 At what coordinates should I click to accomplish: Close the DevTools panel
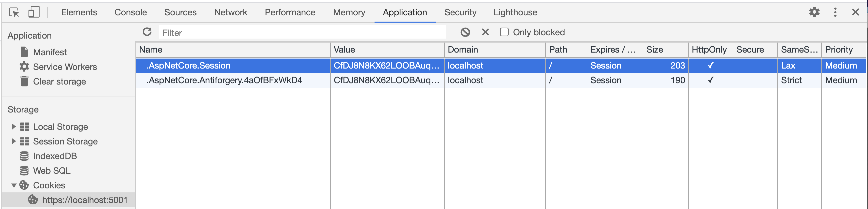(x=855, y=12)
